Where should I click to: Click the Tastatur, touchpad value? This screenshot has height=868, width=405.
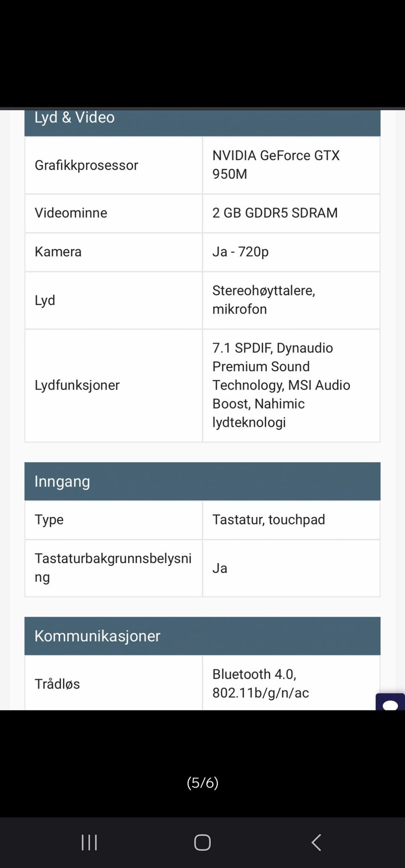pyautogui.click(x=269, y=519)
